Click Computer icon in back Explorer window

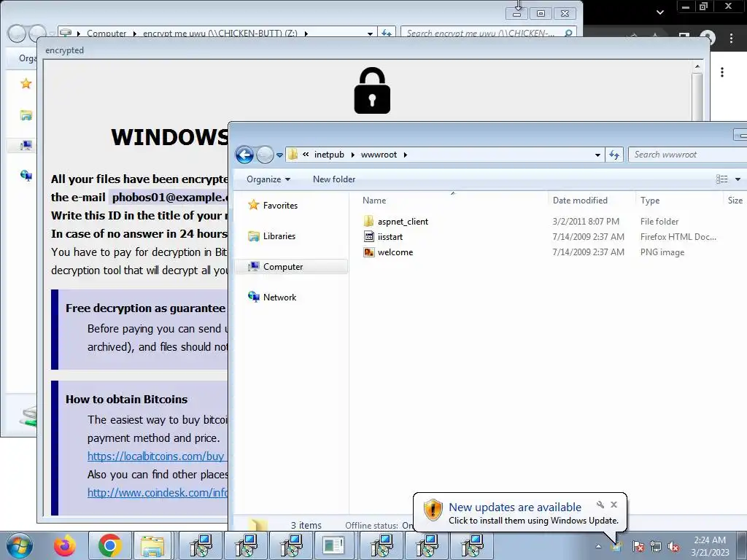(26, 145)
